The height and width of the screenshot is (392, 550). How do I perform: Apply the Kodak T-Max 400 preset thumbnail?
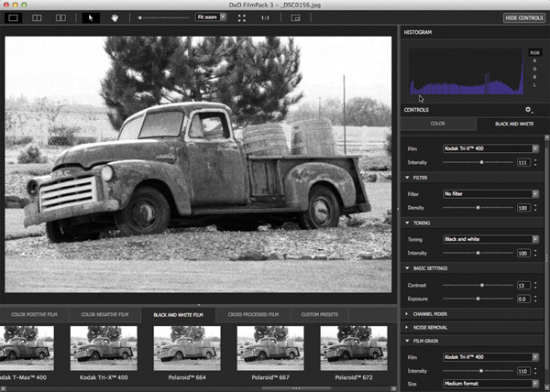pos(27,348)
